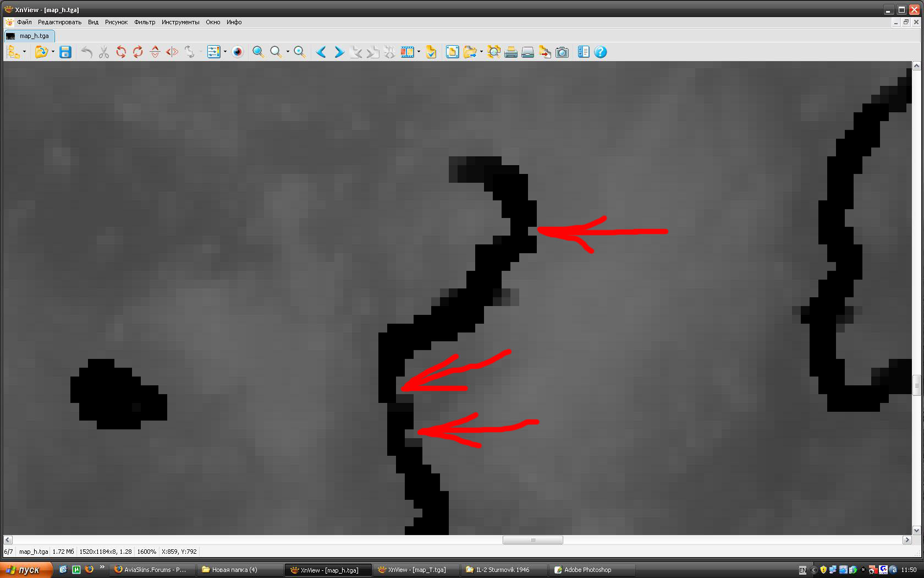Open the Фильтр menu
This screenshot has width=924, height=578.
145,22
